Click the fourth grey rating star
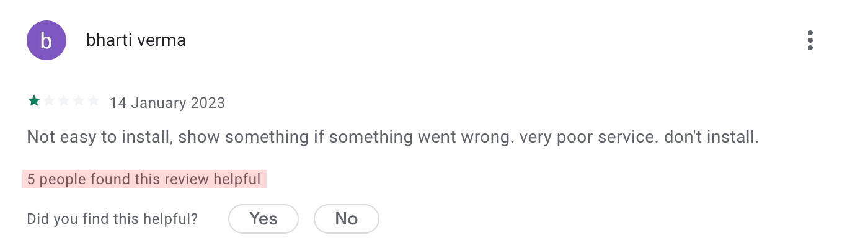 [78, 100]
